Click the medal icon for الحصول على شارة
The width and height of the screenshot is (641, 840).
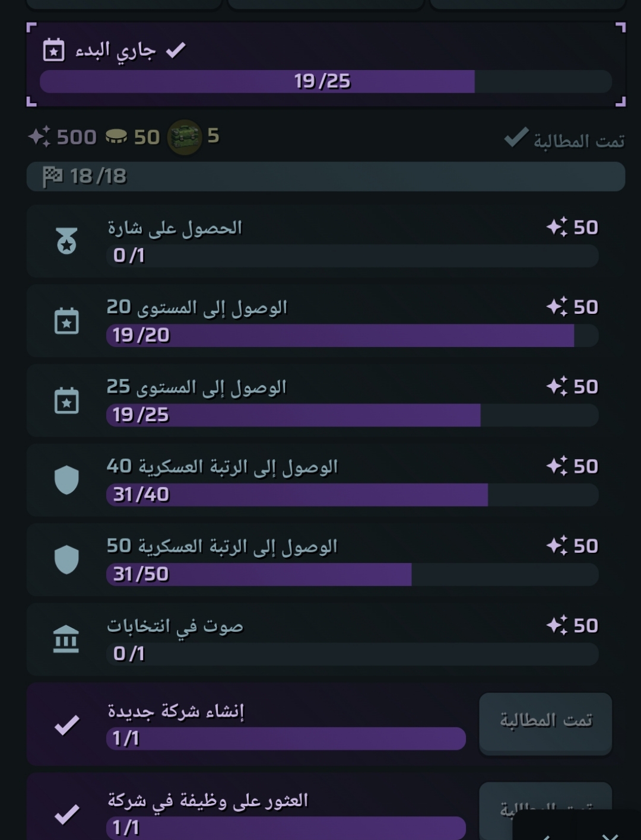[x=66, y=242]
